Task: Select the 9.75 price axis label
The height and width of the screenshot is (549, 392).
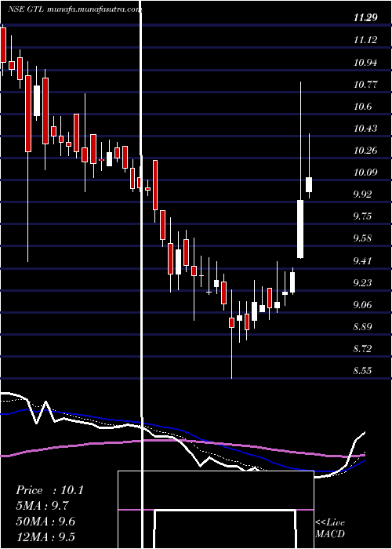Action: (362, 216)
